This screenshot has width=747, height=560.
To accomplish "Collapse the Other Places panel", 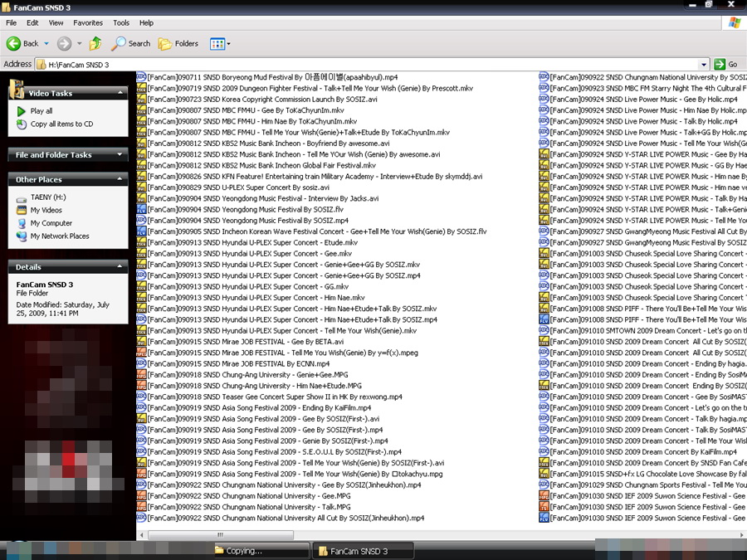I will tap(120, 179).
